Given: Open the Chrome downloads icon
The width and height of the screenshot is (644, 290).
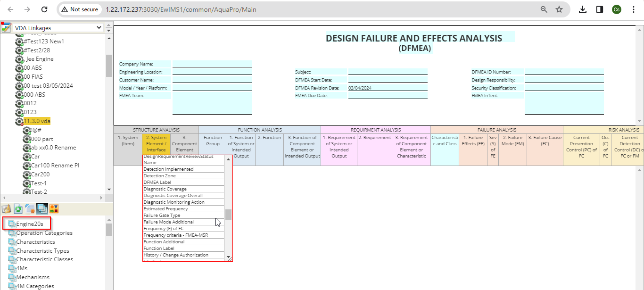Looking at the screenshot, I should tap(583, 9).
